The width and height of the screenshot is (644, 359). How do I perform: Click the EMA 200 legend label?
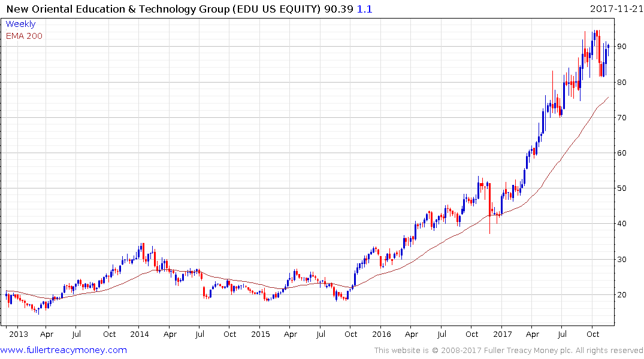coord(24,36)
